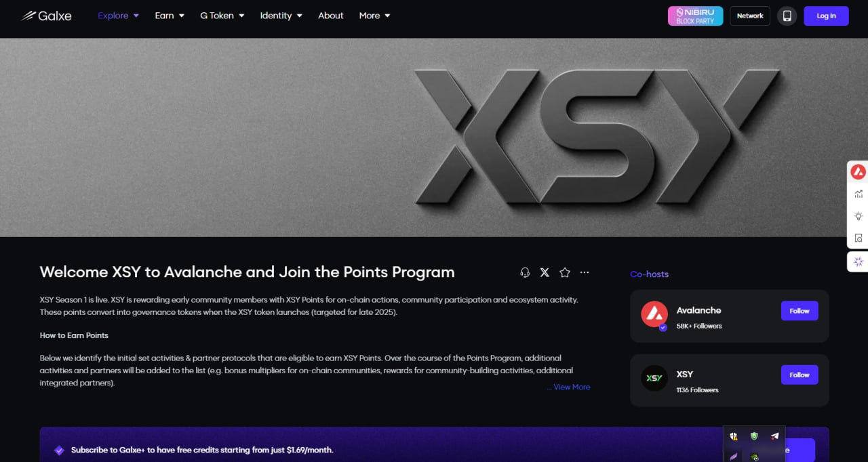Click the green shield tray icon
The height and width of the screenshot is (462, 868).
click(x=754, y=436)
